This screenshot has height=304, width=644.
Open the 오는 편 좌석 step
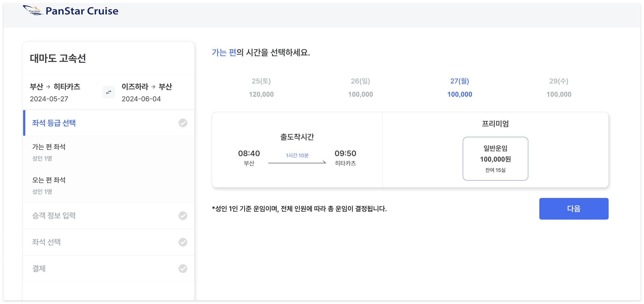click(x=49, y=180)
